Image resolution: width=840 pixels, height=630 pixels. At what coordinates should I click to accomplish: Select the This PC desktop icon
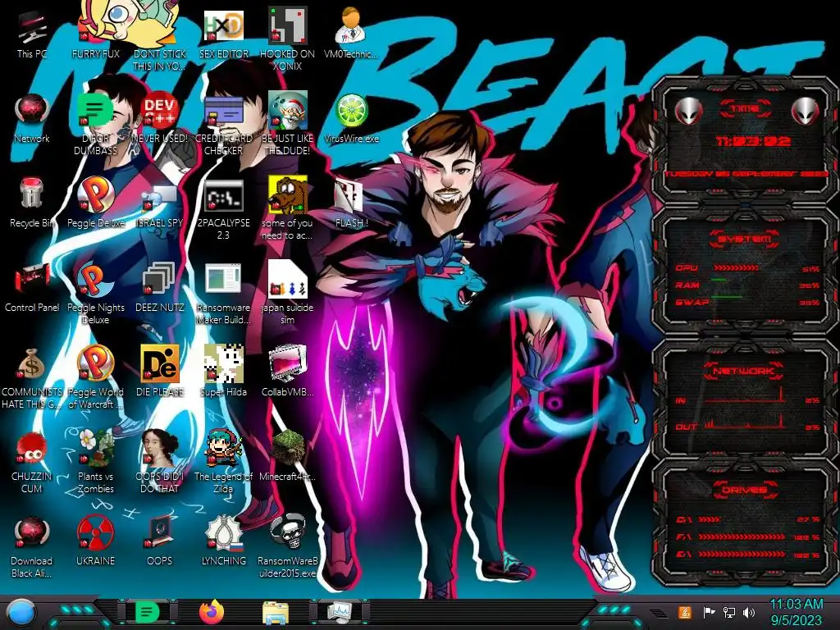32,34
